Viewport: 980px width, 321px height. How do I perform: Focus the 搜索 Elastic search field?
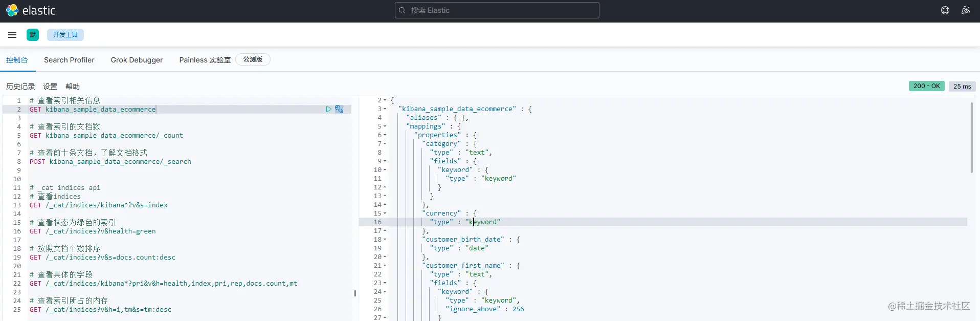(497, 10)
